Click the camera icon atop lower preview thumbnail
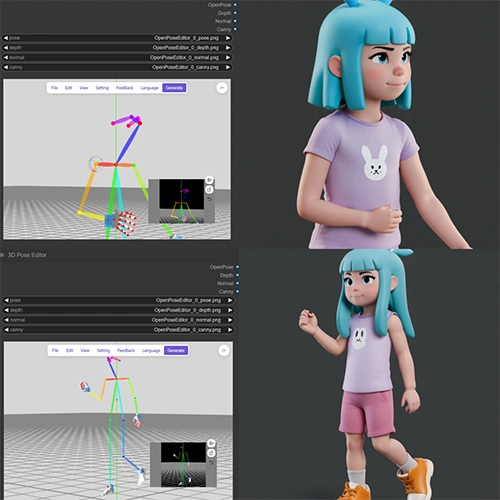 [x=211, y=443]
